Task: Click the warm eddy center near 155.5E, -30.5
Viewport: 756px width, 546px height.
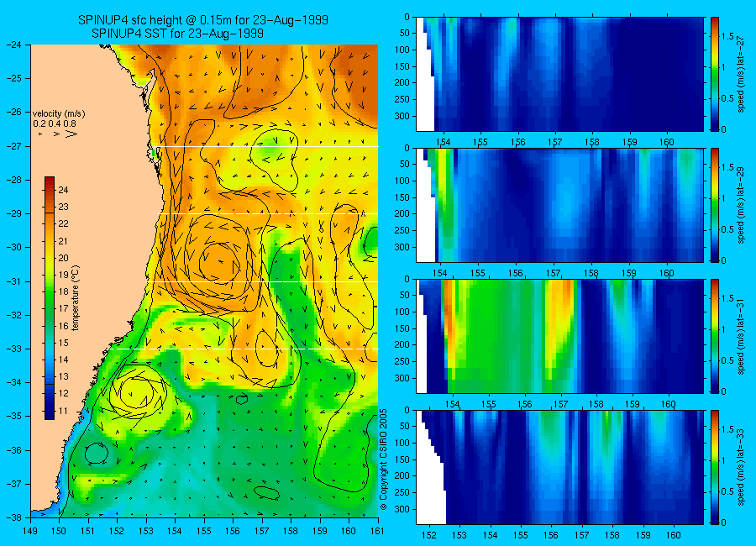Action: [x=219, y=263]
